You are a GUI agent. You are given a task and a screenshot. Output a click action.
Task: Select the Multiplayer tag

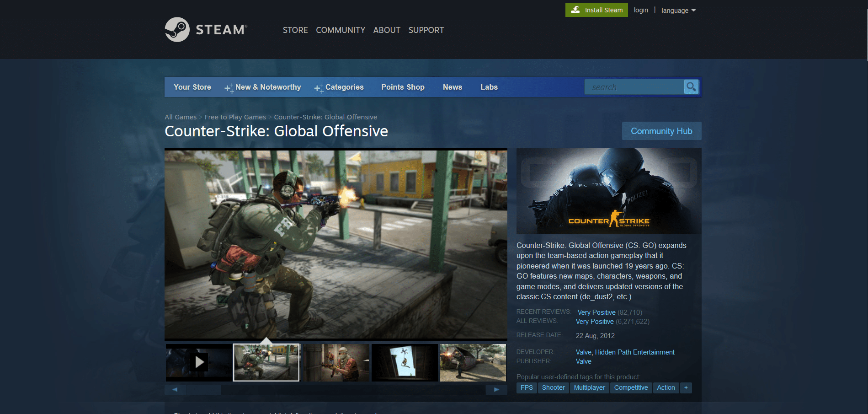tap(589, 387)
